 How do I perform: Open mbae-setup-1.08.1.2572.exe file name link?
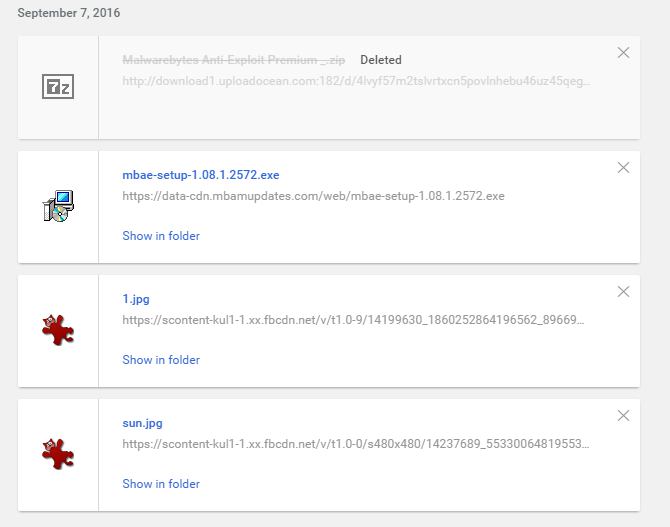tap(200, 175)
